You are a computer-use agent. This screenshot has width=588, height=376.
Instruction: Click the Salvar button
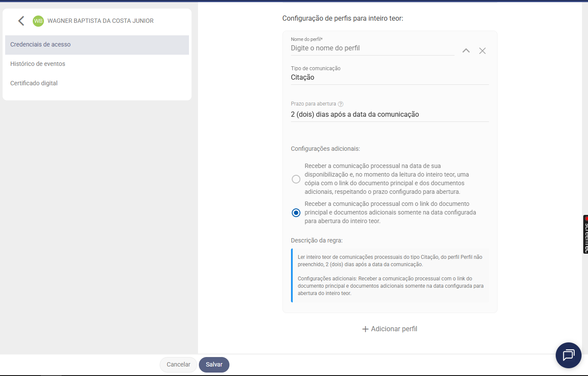click(x=214, y=364)
